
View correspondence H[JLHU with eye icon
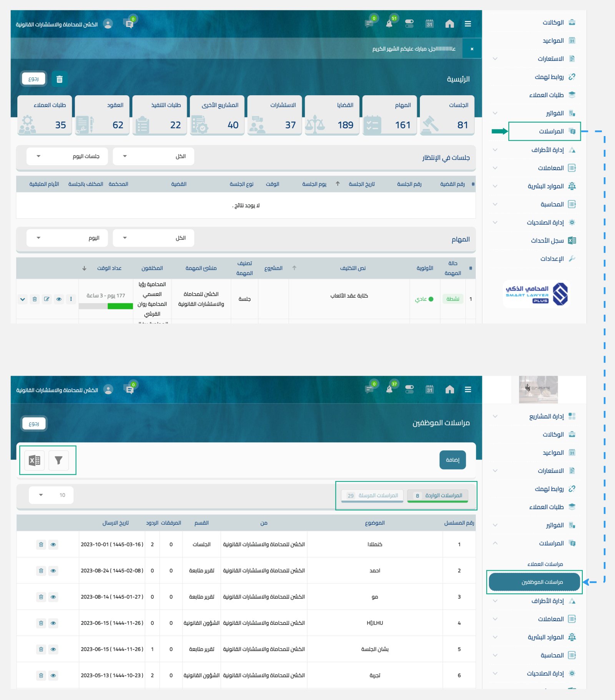pyautogui.click(x=53, y=623)
